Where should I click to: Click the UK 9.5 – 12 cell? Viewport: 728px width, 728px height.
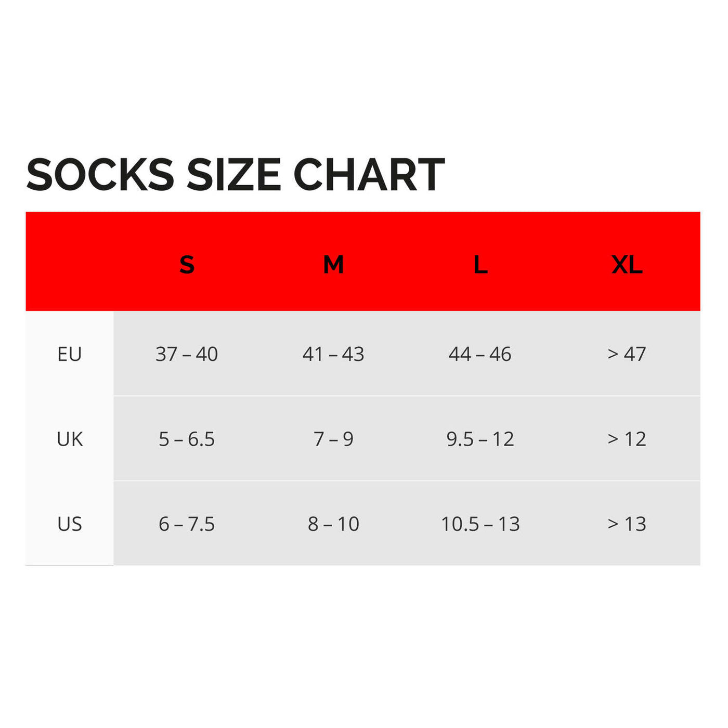pyautogui.click(x=480, y=439)
